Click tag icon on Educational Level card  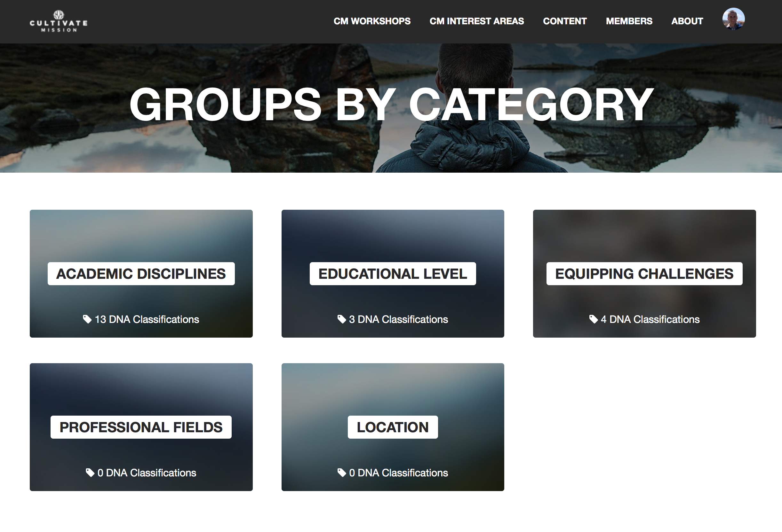tap(341, 319)
